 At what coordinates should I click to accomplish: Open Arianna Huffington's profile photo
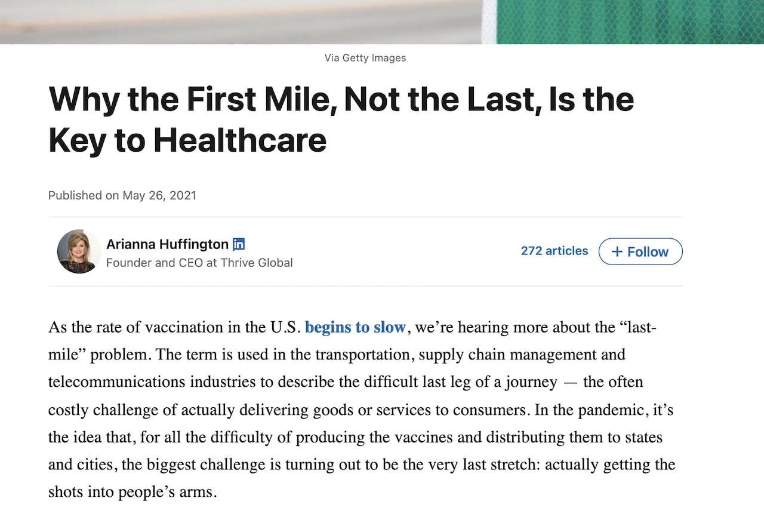(x=79, y=251)
